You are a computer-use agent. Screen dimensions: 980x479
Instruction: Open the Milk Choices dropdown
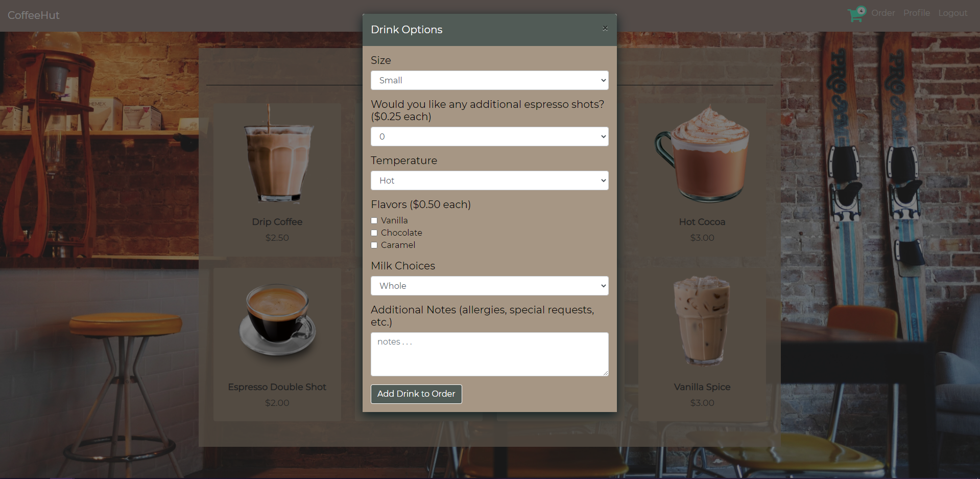click(x=489, y=286)
